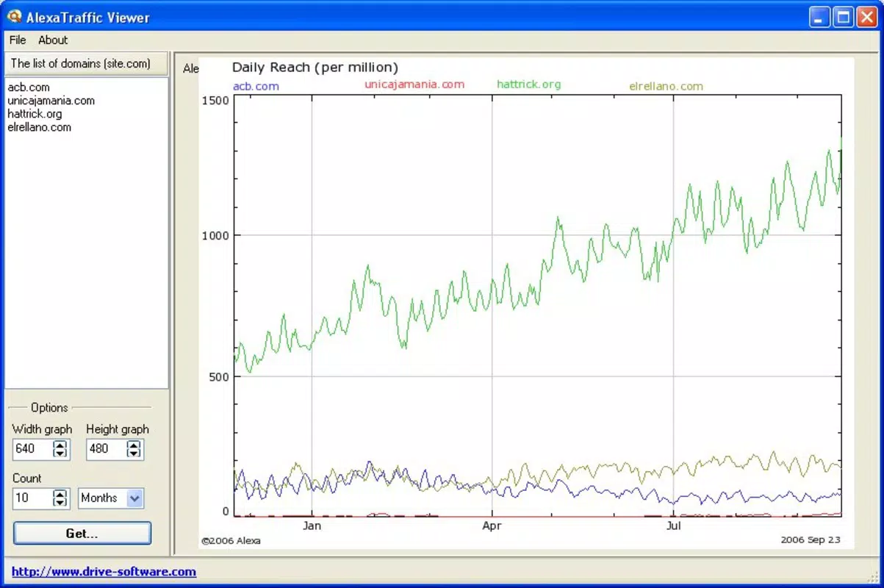Click the 'Daily Reach (per million)' graph title
884x588 pixels.
click(x=315, y=68)
